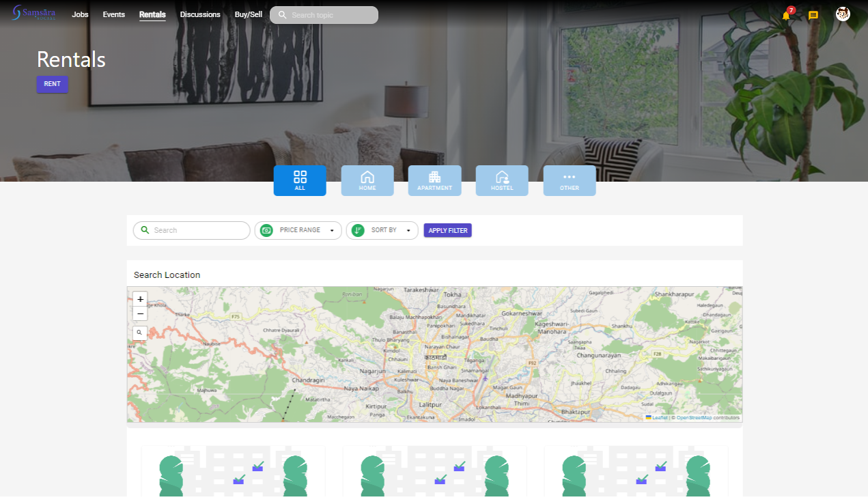Focus the Search topic field

click(324, 15)
